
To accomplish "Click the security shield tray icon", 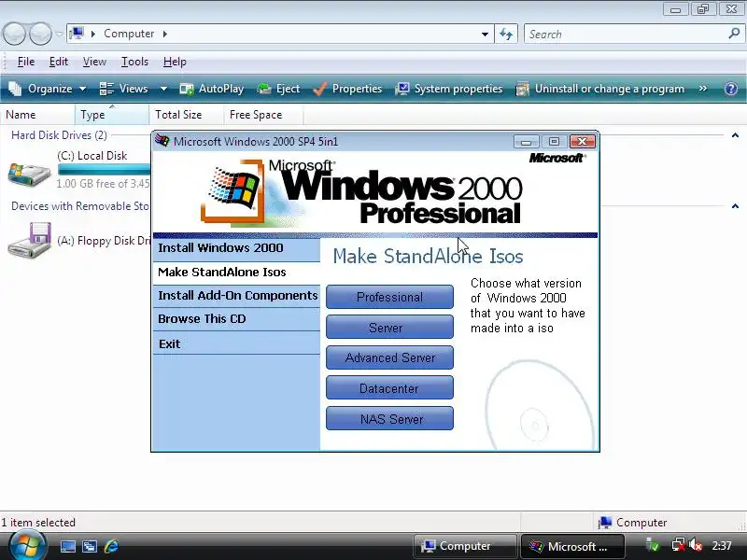I will [x=653, y=545].
